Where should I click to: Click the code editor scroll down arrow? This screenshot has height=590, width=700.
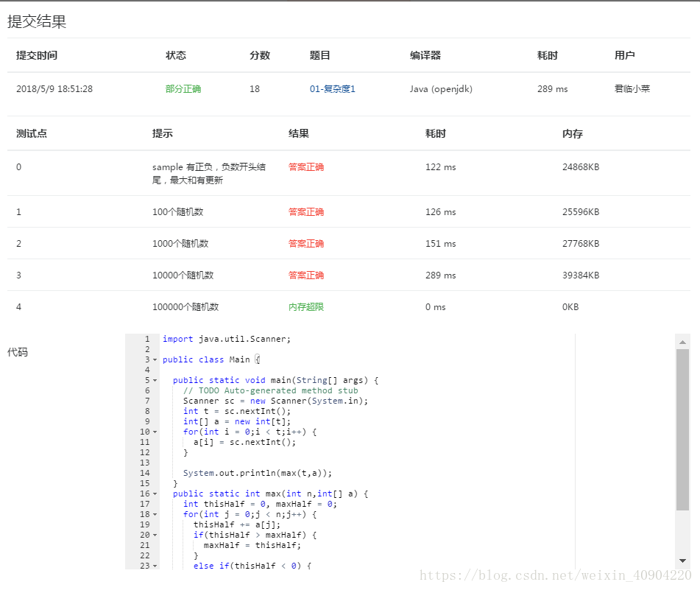tap(682, 561)
